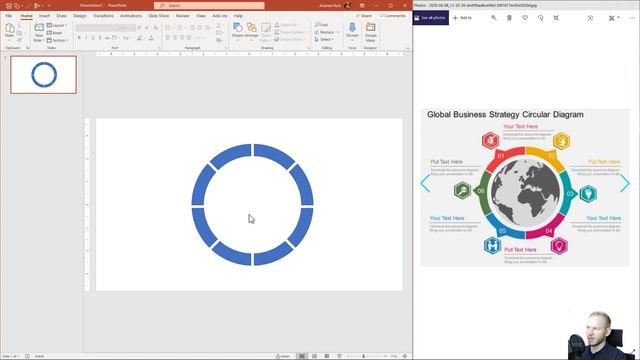Expand Shape Outline options
Image resolution: width=640 pixels, height=360 pixels.
click(x=290, y=32)
